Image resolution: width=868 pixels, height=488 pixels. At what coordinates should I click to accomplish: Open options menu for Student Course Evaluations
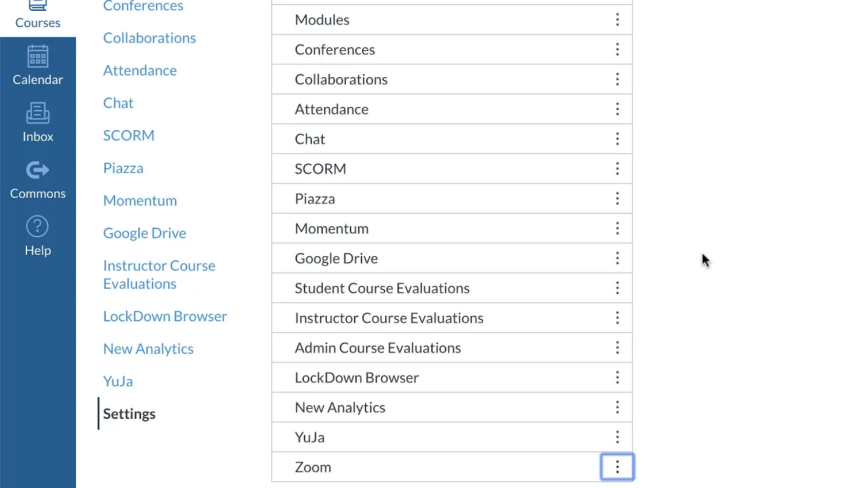[x=617, y=288]
